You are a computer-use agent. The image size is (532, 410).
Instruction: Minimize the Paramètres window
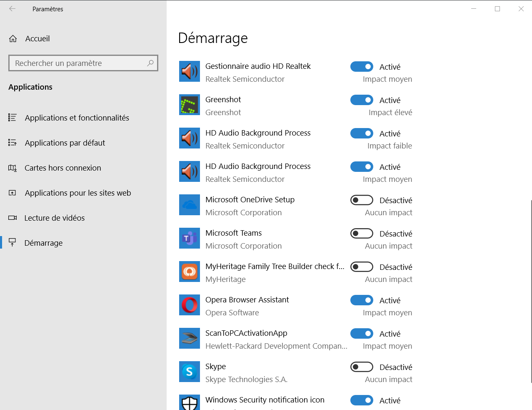point(474,9)
